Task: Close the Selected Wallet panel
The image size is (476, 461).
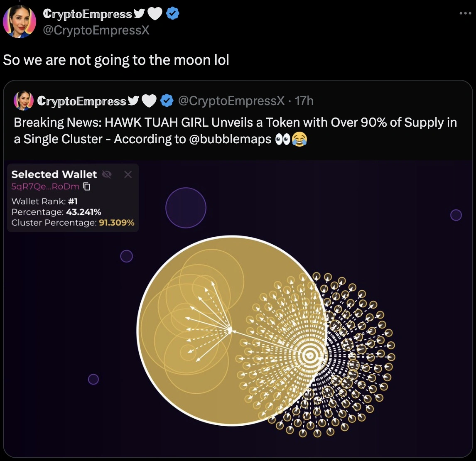Action: 128,174
